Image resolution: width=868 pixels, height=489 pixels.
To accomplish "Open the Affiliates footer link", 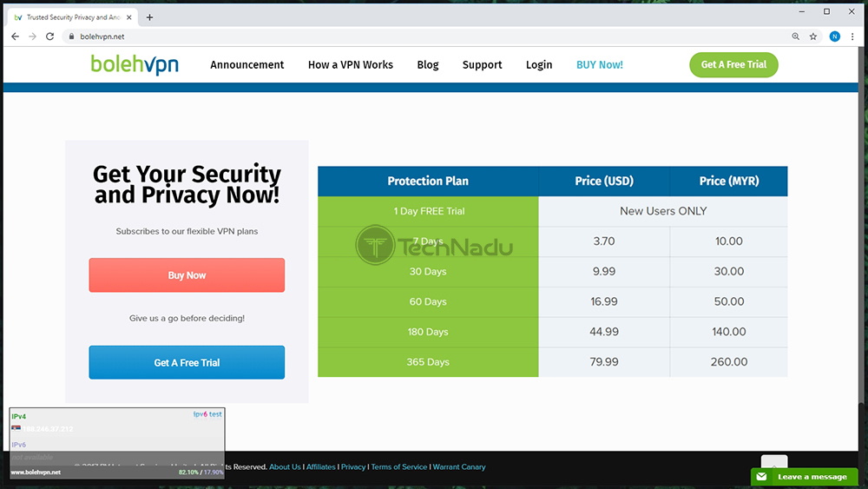I will click(x=320, y=466).
